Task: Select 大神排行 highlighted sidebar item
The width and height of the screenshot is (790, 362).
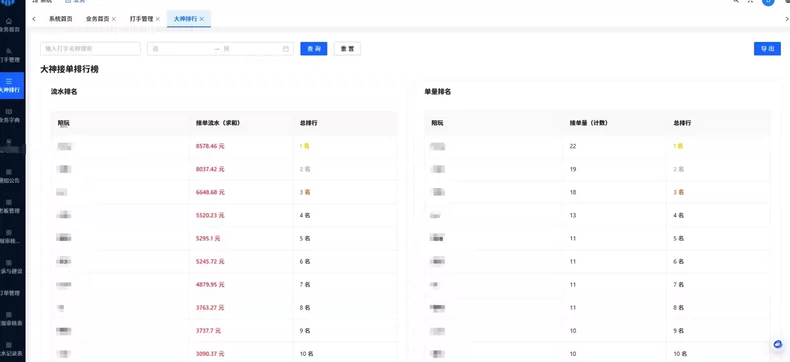Action: click(11, 86)
